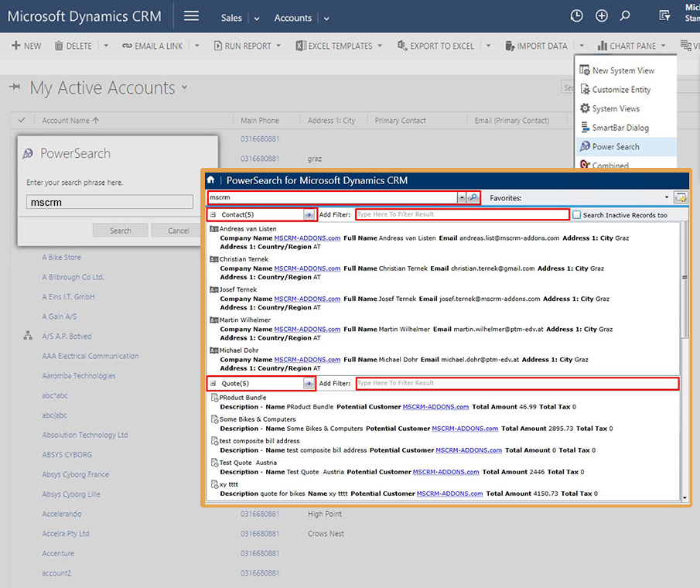
Task: Expand the Accounts dropdown arrow
Action: tap(326, 19)
